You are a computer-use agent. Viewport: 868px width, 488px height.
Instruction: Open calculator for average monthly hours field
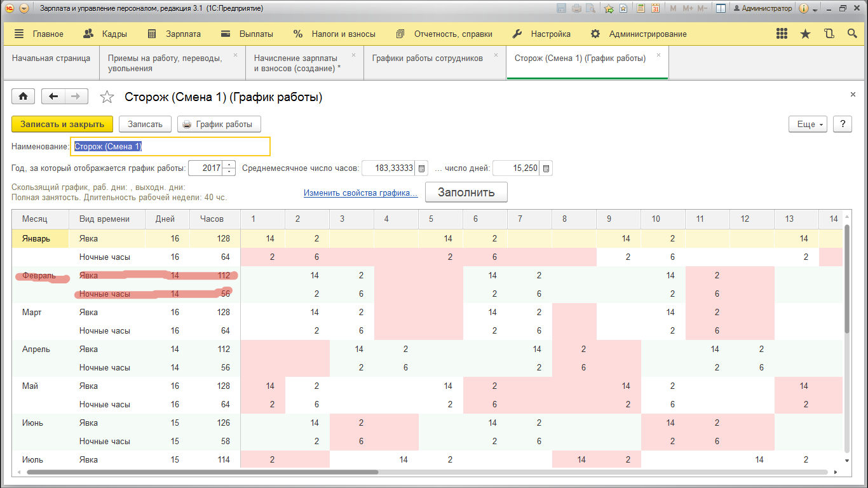pyautogui.click(x=422, y=168)
